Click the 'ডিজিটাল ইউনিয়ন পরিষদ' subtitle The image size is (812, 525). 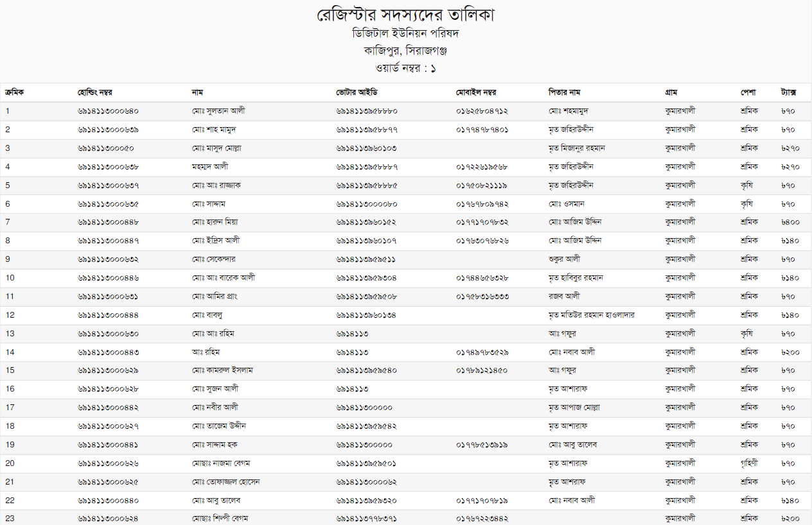[x=405, y=33]
